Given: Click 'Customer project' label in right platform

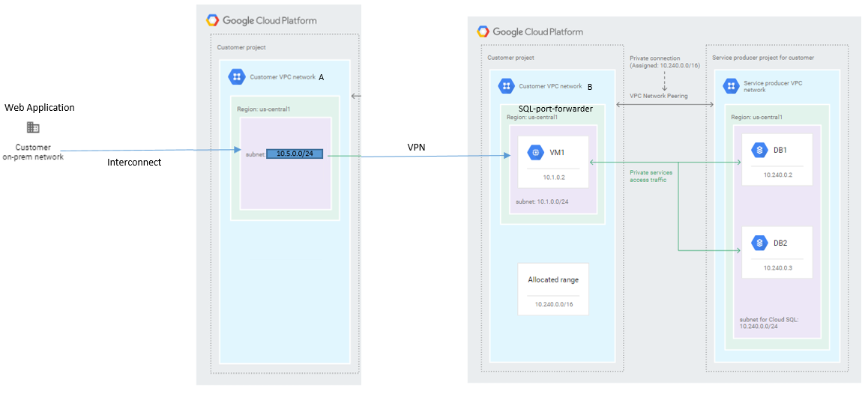Looking at the screenshot, I should (x=511, y=58).
